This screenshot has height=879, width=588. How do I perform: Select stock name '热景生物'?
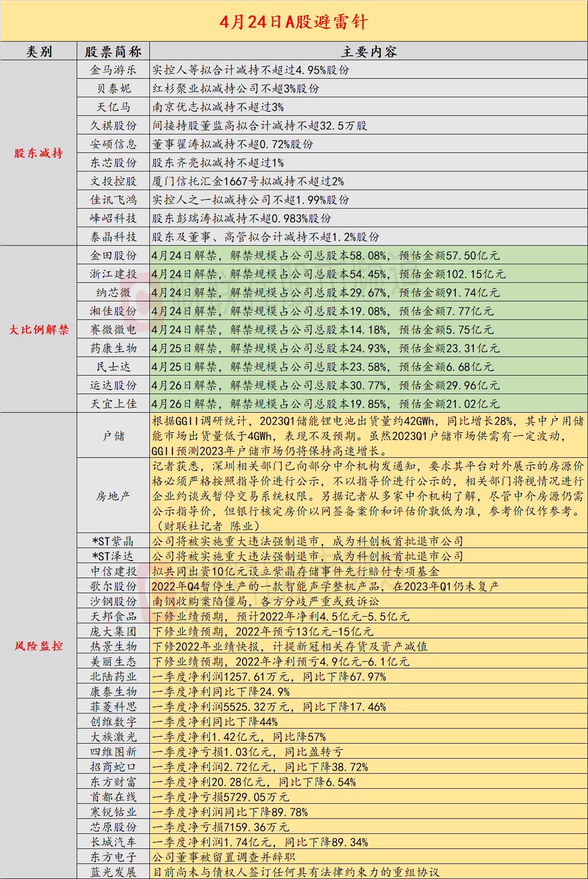tap(113, 646)
